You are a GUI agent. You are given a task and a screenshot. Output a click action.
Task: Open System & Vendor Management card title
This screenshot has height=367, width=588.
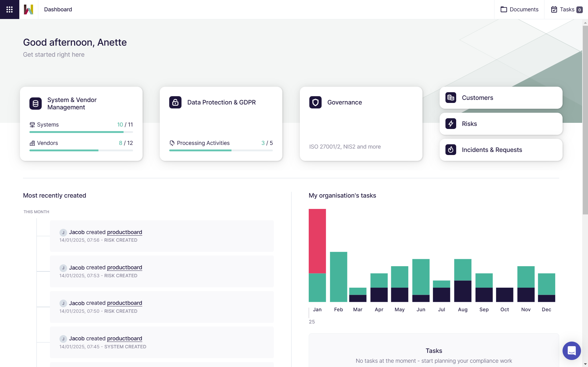[x=72, y=104]
